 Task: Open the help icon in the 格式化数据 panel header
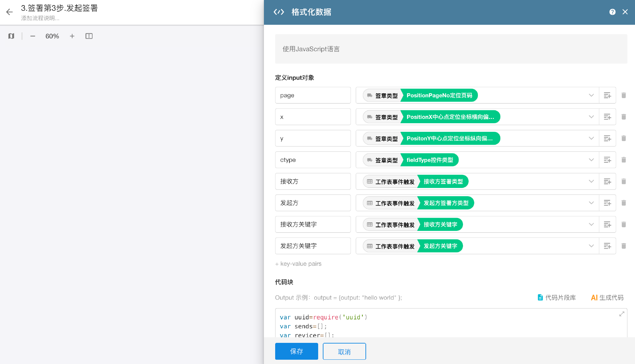[x=612, y=12]
